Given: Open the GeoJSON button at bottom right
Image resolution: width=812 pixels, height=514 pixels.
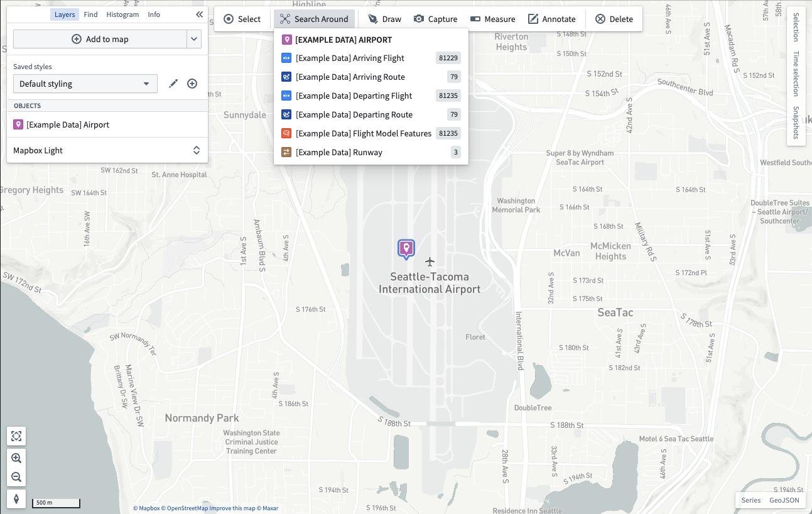Looking at the screenshot, I should pos(784,500).
